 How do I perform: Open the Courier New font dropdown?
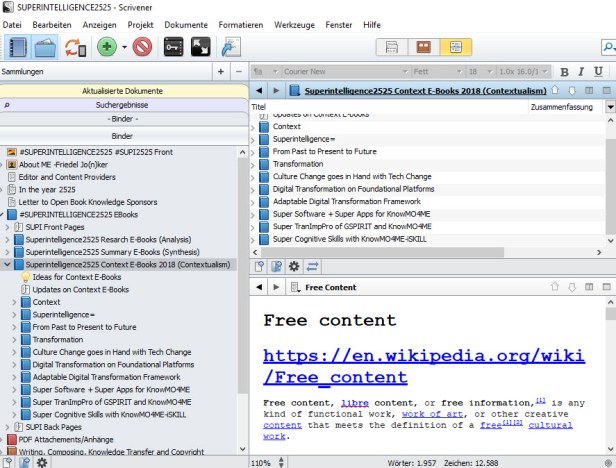coord(340,72)
